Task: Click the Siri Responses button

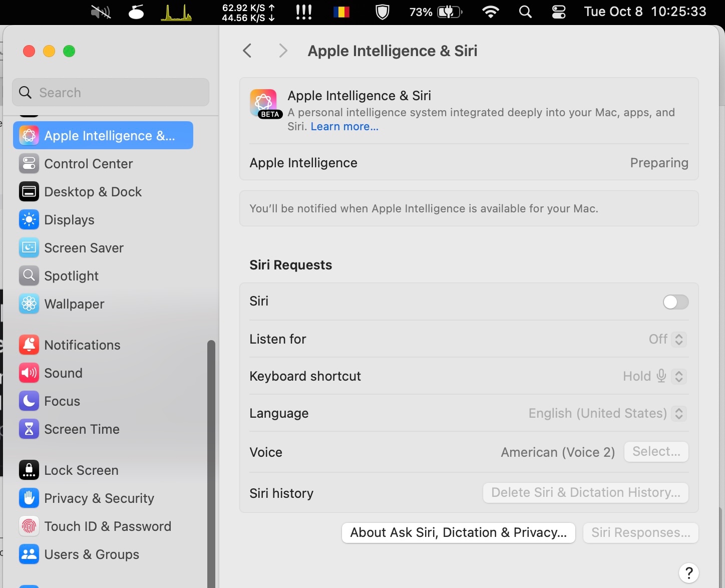Action: (x=641, y=533)
